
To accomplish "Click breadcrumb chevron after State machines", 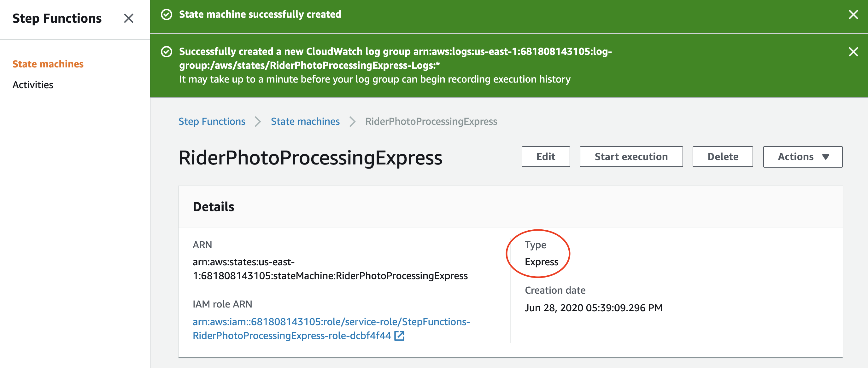I will click(352, 122).
